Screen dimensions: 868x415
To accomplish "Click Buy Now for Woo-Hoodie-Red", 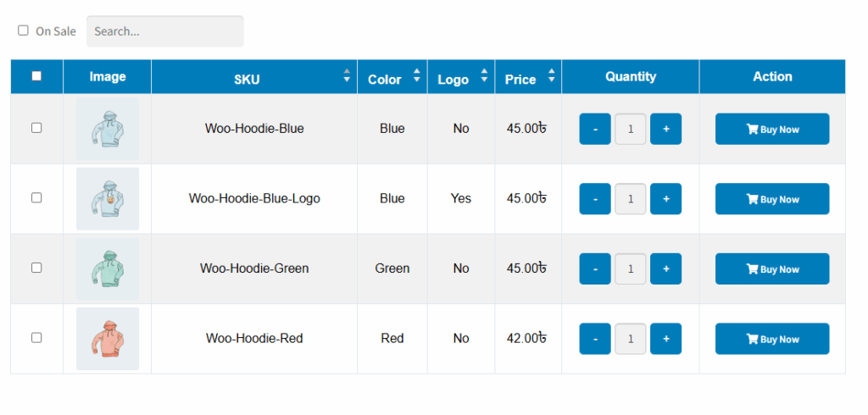I will 772,339.
